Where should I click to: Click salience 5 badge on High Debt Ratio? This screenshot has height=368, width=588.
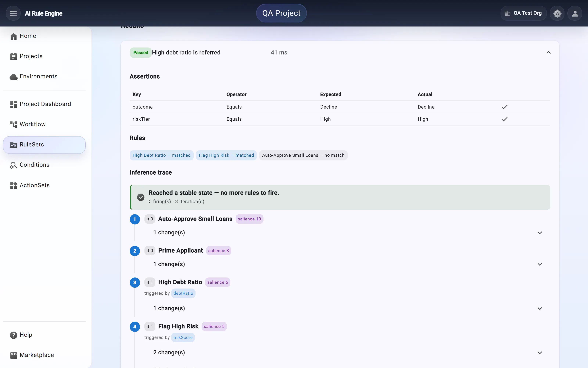click(218, 282)
